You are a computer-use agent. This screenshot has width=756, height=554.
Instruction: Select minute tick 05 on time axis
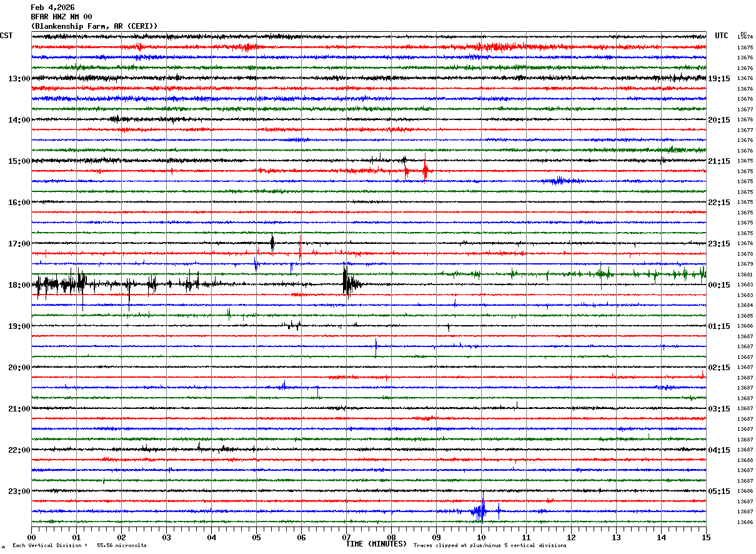tap(256, 537)
